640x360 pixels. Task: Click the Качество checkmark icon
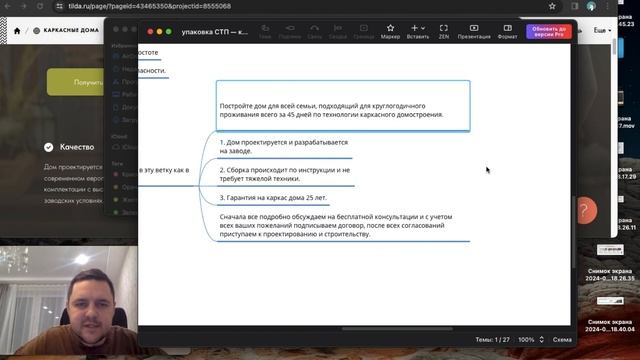click(x=49, y=147)
